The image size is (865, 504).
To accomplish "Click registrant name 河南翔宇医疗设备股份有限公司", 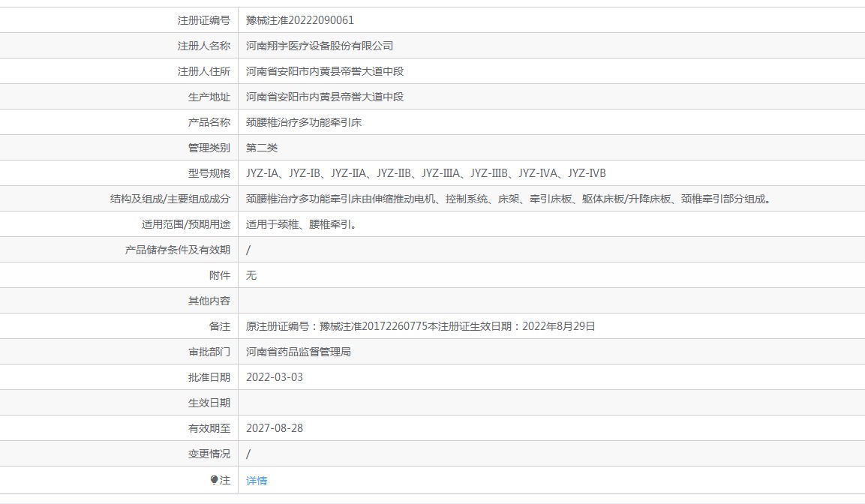I will tap(320, 46).
